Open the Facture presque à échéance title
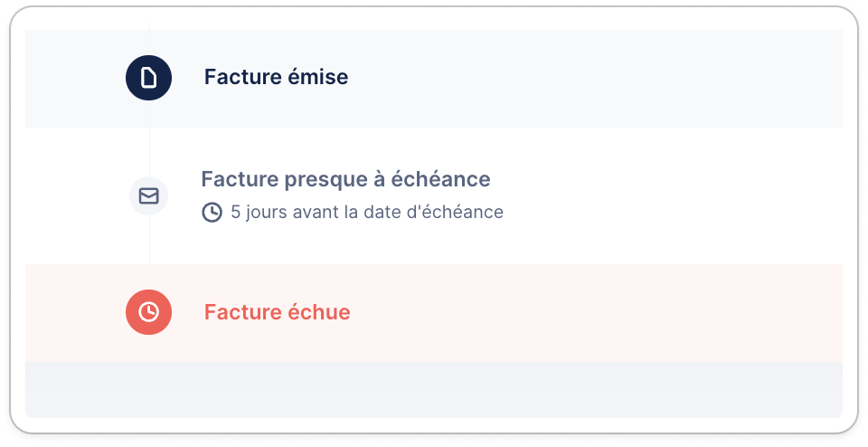868x447 pixels. click(346, 179)
